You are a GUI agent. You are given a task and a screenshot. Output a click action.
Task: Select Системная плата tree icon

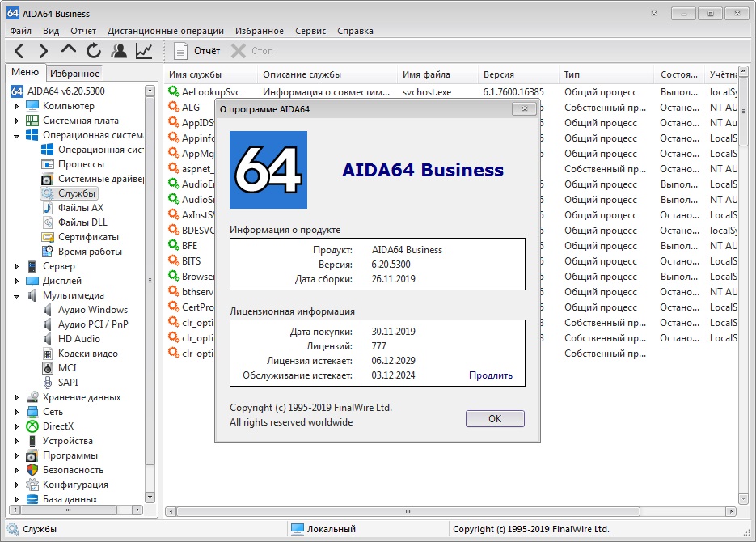(x=32, y=120)
